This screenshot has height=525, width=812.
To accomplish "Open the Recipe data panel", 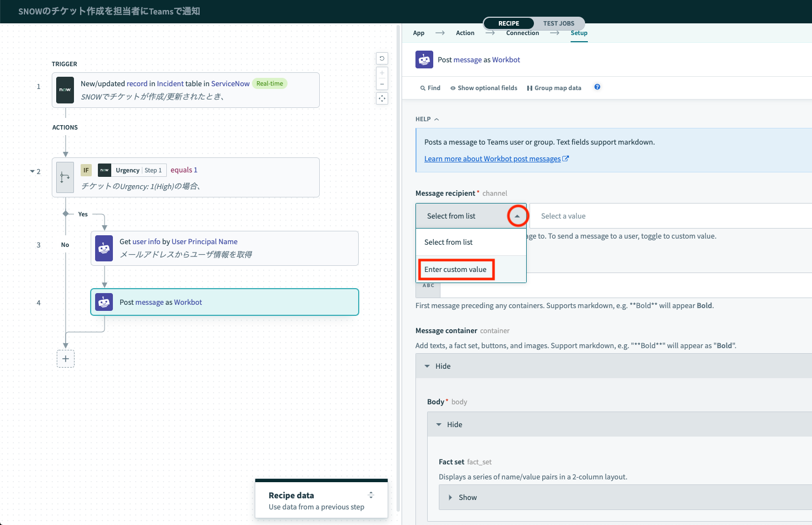I will coord(321,500).
